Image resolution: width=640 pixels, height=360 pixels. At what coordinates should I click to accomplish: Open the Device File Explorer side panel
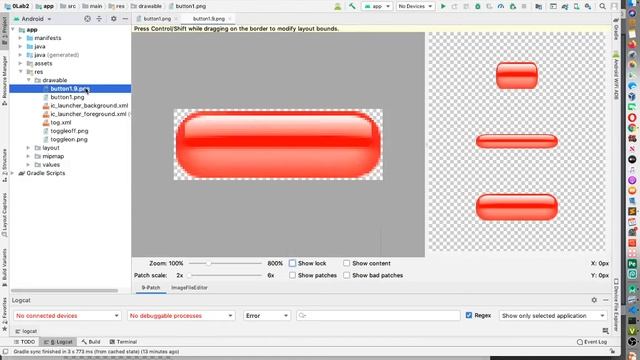(x=616, y=304)
